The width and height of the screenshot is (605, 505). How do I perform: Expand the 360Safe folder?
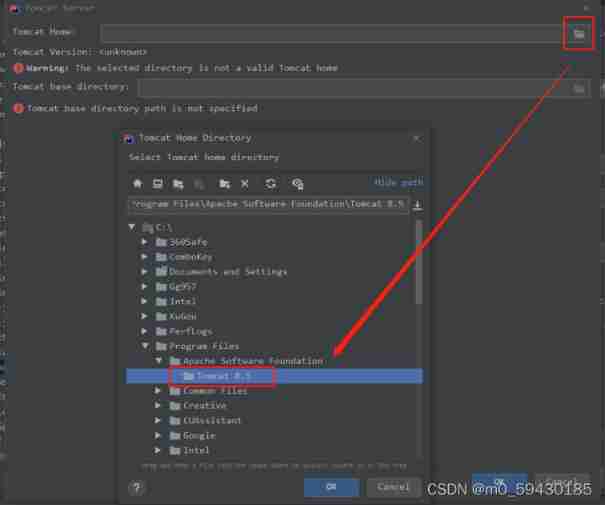pyautogui.click(x=144, y=242)
